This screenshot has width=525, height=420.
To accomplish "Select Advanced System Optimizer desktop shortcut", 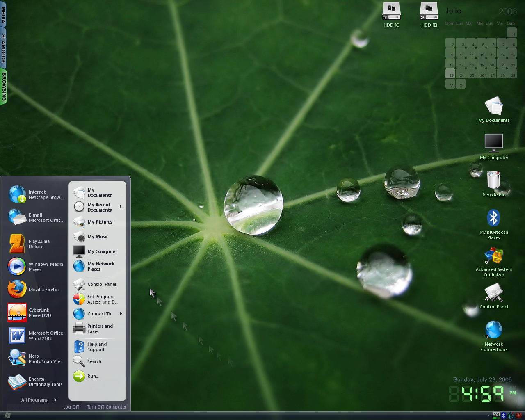I will pyautogui.click(x=494, y=262).
